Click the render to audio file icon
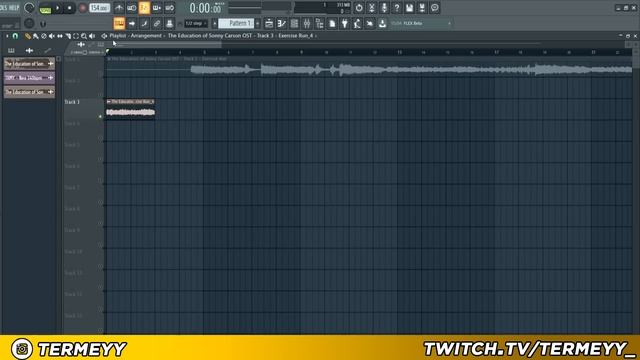Viewport: 640px width, 360px height. (422, 8)
